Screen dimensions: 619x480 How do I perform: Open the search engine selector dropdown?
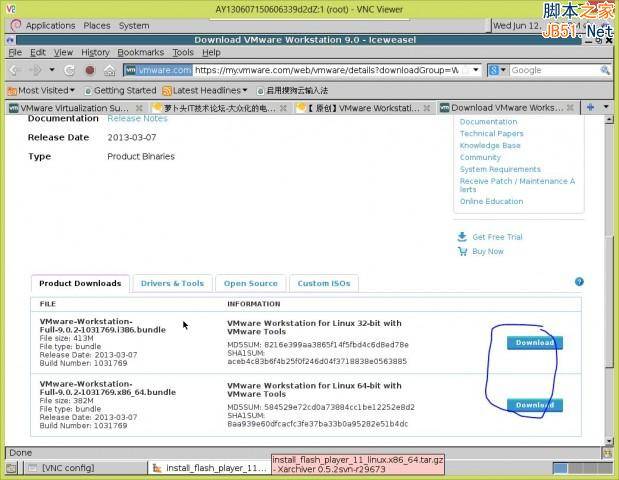(499, 71)
